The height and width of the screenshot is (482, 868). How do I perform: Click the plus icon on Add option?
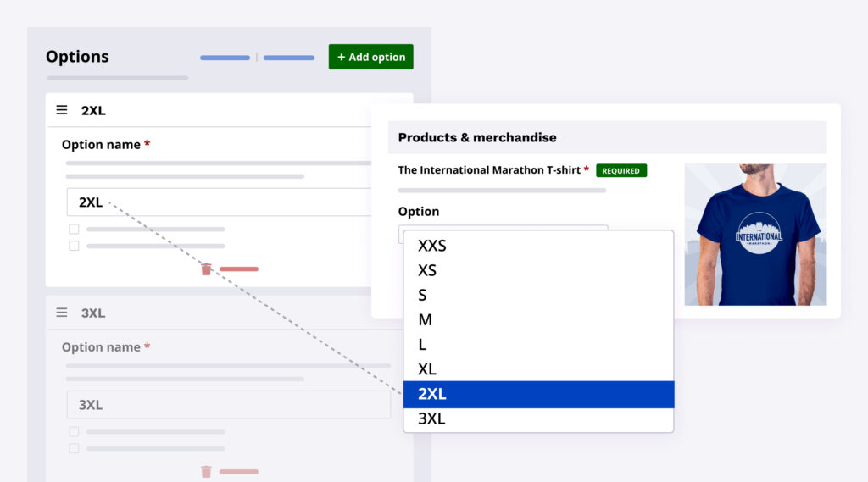click(x=342, y=57)
